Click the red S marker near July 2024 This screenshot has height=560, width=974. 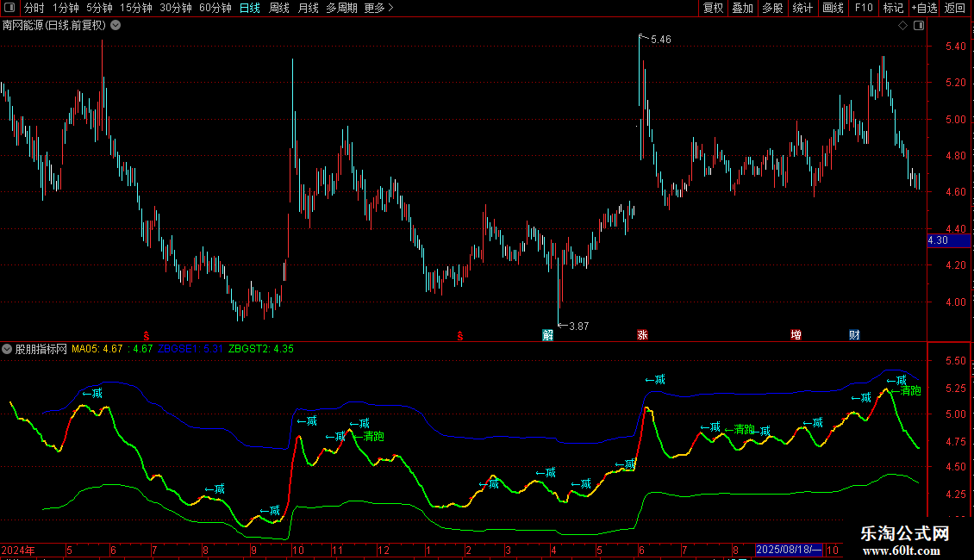(x=147, y=336)
